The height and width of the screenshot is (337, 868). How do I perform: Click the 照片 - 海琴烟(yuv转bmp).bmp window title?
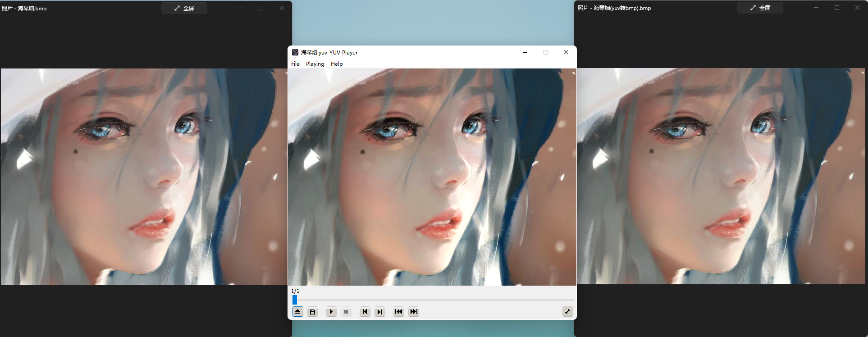(614, 8)
